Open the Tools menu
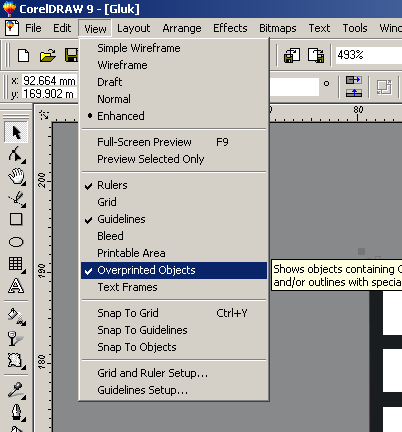 point(355,28)
